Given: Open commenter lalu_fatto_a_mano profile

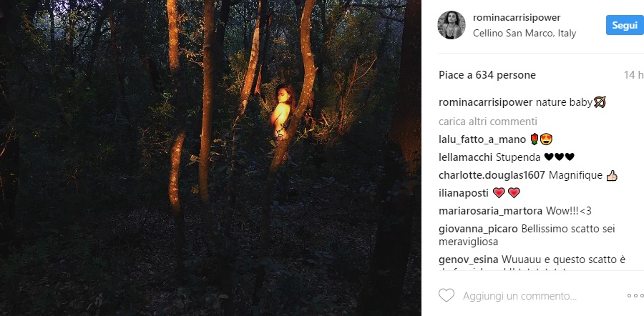Looking at the screenshot, I should point(477,139).
